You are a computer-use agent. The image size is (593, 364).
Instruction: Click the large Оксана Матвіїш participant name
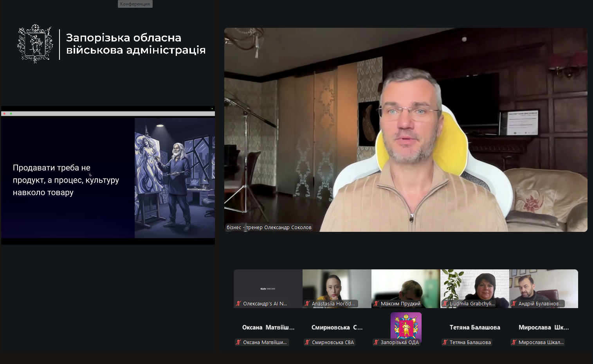pos(268,328)
